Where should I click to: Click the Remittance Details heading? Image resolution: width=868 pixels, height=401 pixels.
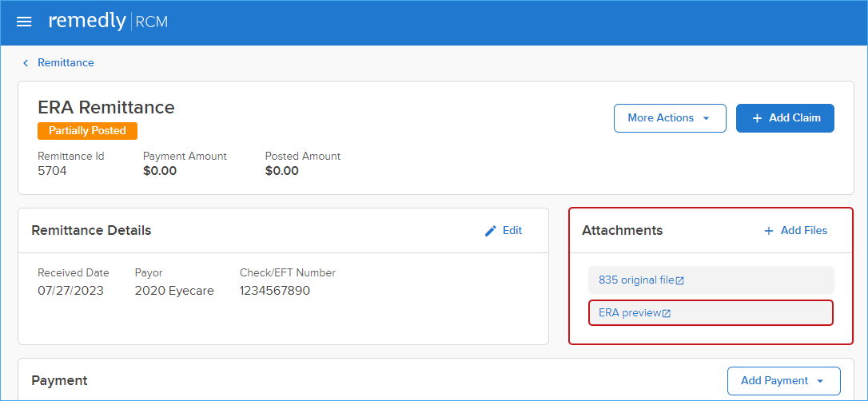(91, 231)
